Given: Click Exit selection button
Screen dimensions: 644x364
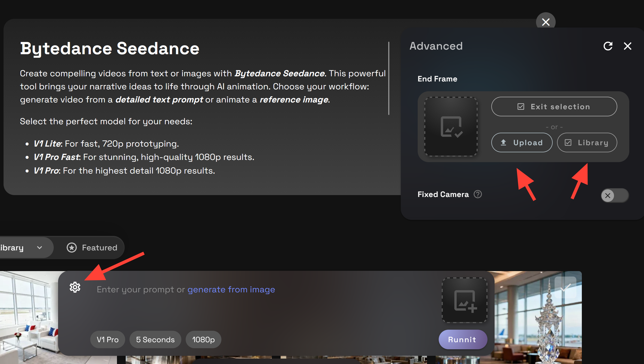Looking at the screenshot, I should pos(554,107).
